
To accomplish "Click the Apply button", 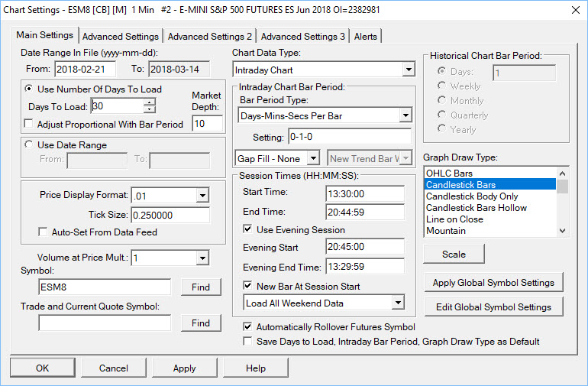I will pyautogui.click(x=185, y=368).
